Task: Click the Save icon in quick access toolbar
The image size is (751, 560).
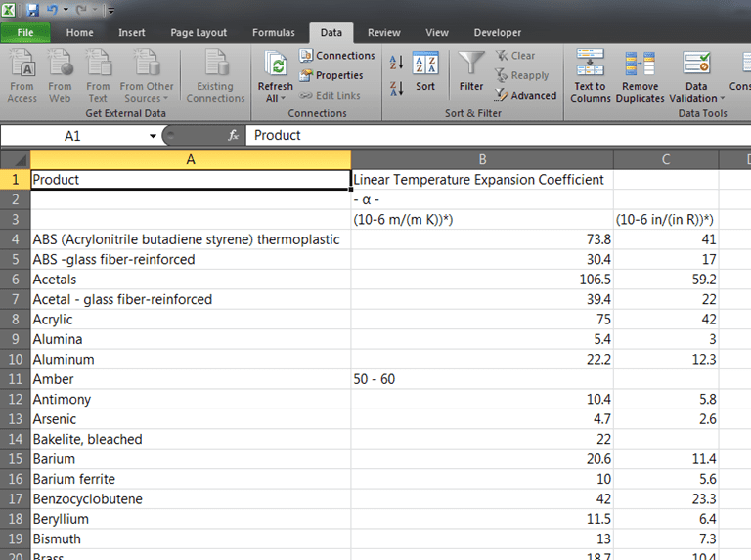Action: click(32, 10)
